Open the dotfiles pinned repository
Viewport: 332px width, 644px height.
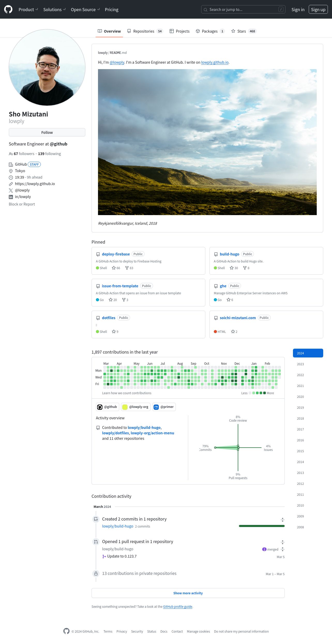click(109, 318)
